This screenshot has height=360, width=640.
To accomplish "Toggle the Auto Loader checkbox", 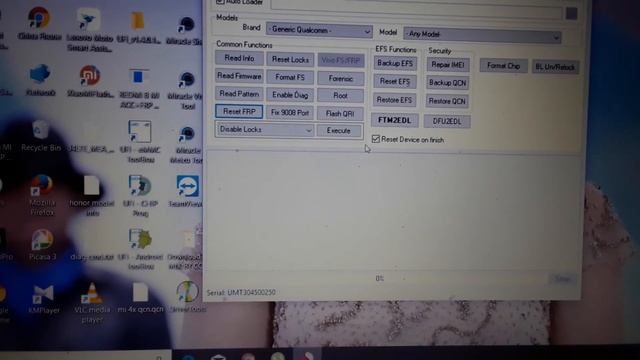I will coord(220,2).
